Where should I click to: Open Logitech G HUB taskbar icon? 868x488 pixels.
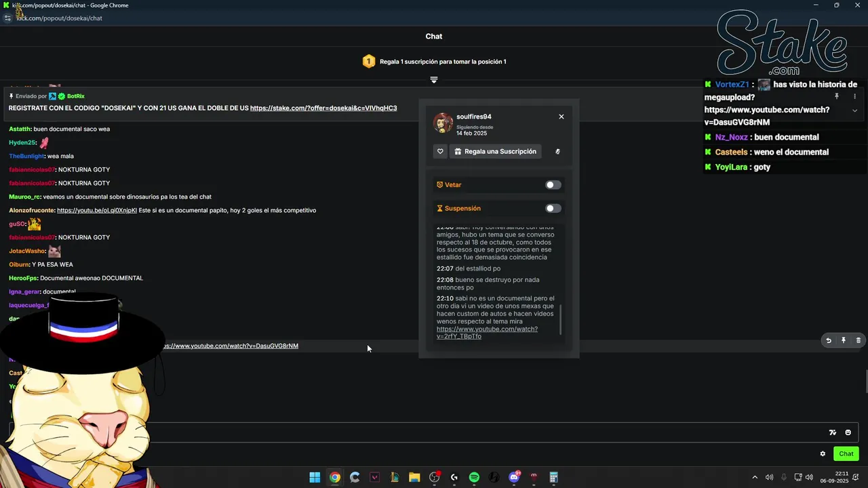click(454, 477)
